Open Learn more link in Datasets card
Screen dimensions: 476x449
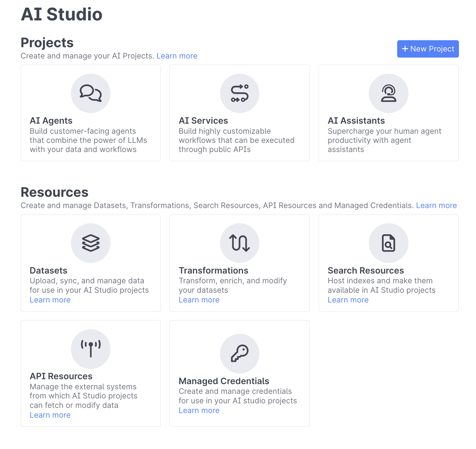[x=50, y=300]
